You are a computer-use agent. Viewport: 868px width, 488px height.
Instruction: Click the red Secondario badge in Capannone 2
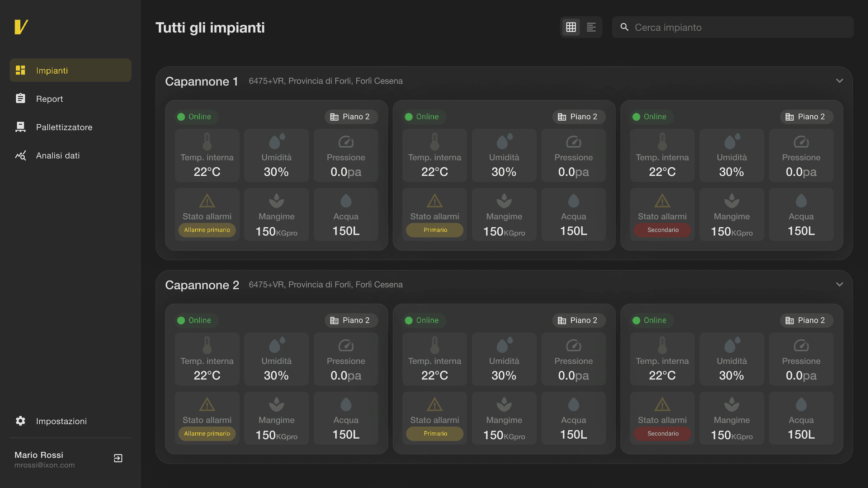coord(663,434)
